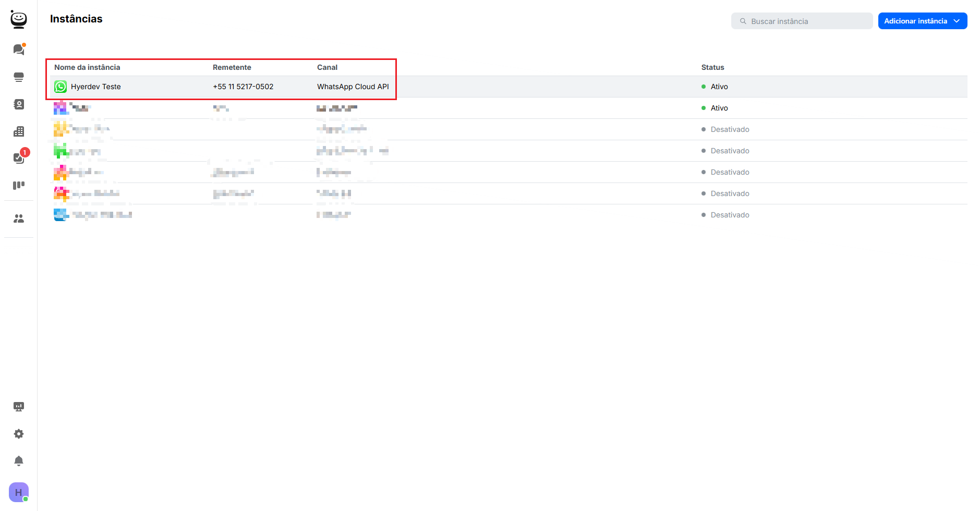Open the team members people icon
The width and height of the screenshot is (980, 511).
(19, 218)
